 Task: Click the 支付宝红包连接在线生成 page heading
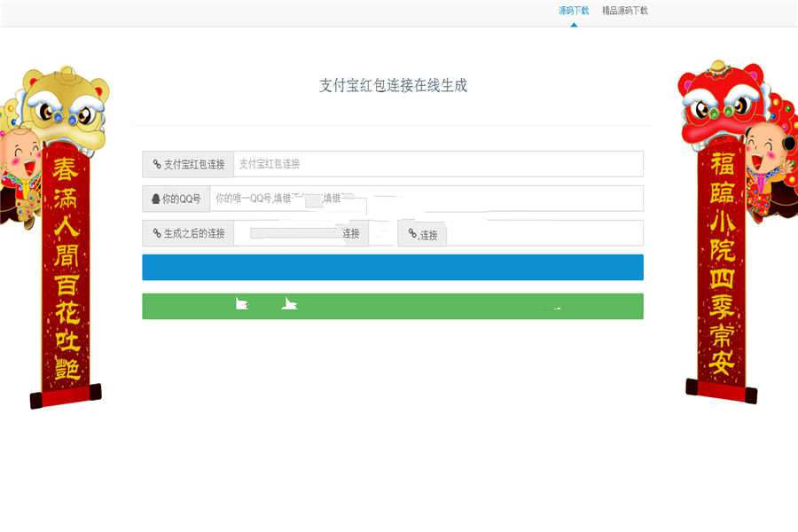[393, 85]
